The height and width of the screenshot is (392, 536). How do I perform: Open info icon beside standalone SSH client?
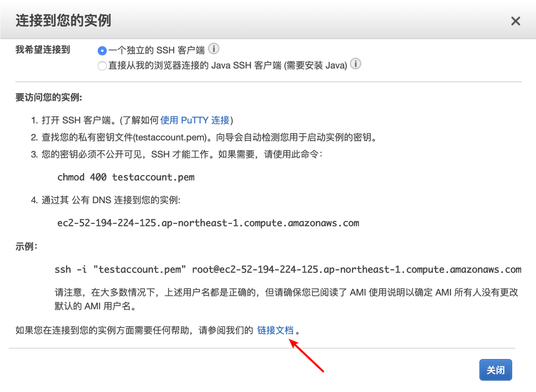coord(214,49)
